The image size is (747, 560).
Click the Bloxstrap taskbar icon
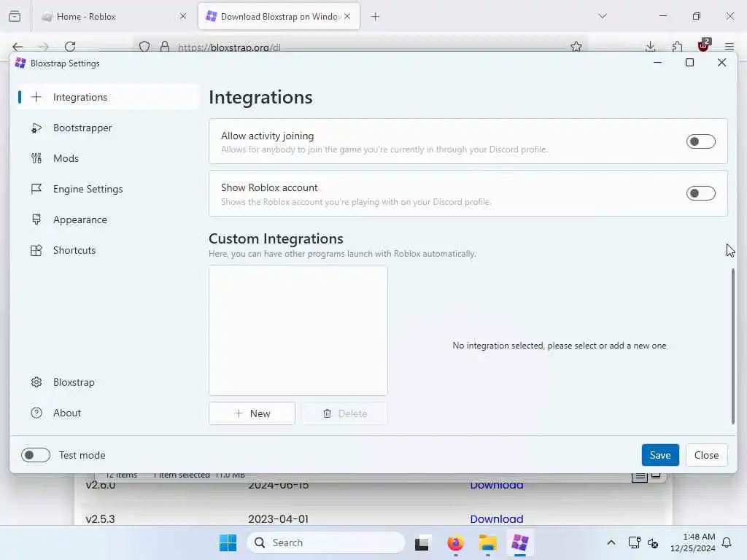[x=519, y=542]
